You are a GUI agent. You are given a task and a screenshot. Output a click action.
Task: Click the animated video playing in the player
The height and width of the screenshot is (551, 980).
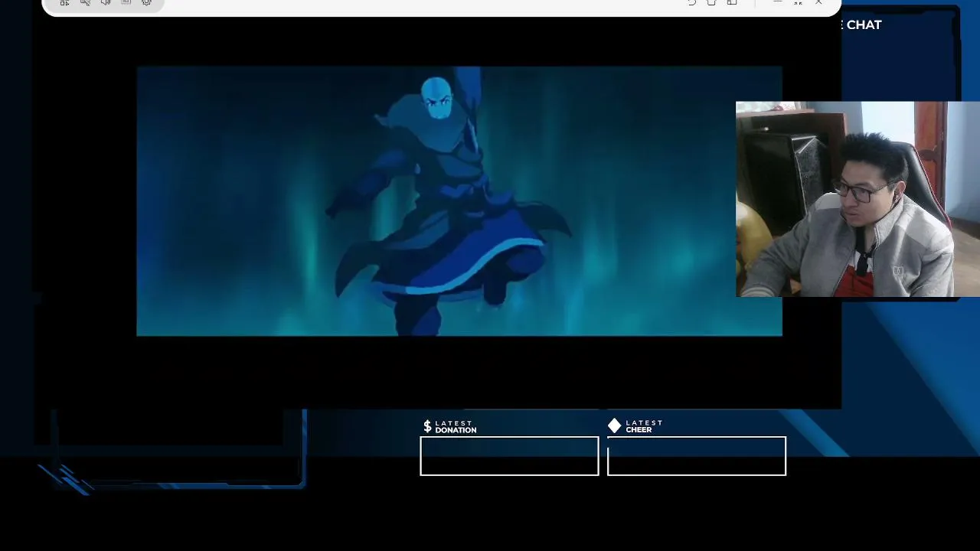[x=459, y=201]
